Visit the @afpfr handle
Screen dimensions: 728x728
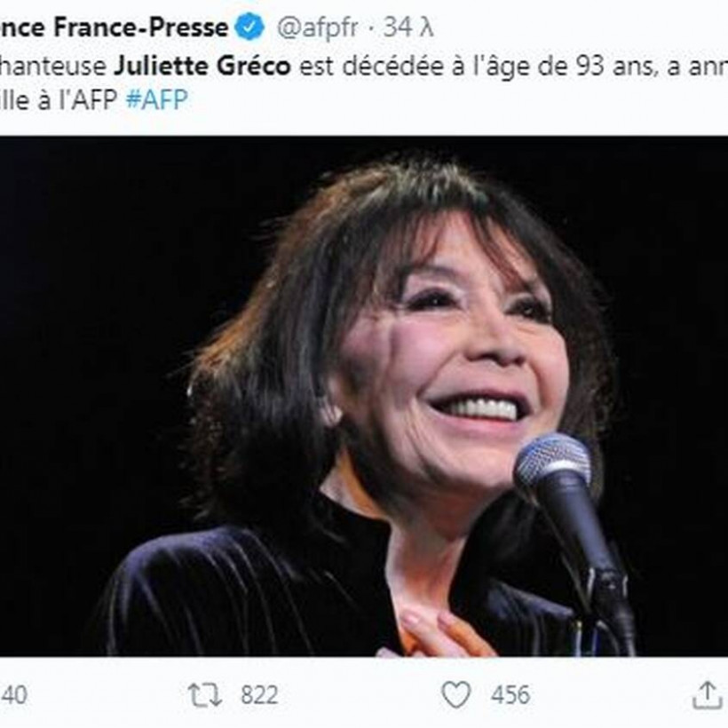[318, 28]
